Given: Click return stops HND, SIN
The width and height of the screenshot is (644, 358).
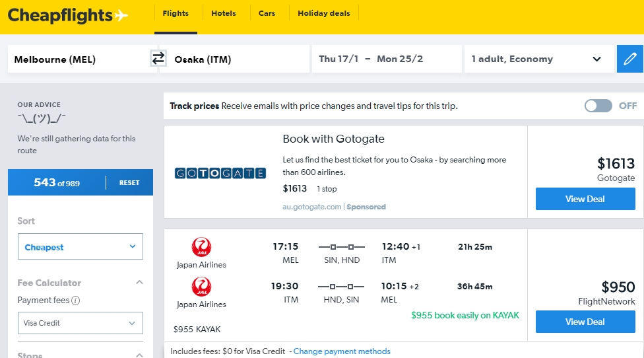Looking at the screenshot, I should (341, 300).
